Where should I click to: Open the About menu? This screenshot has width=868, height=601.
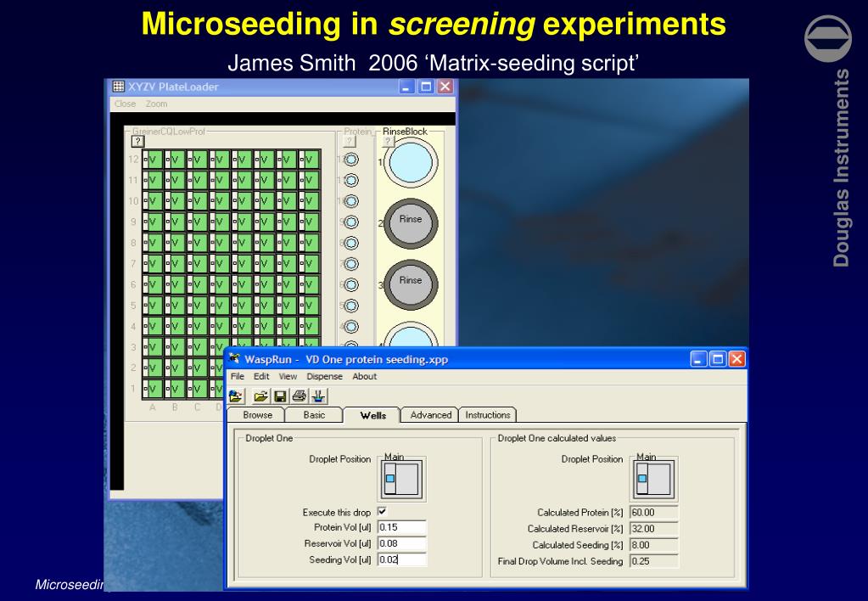[x=365, y=376]
